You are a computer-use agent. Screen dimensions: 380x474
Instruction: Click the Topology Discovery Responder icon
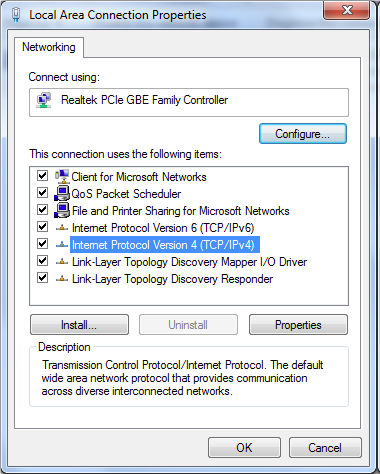coord(62,279)
